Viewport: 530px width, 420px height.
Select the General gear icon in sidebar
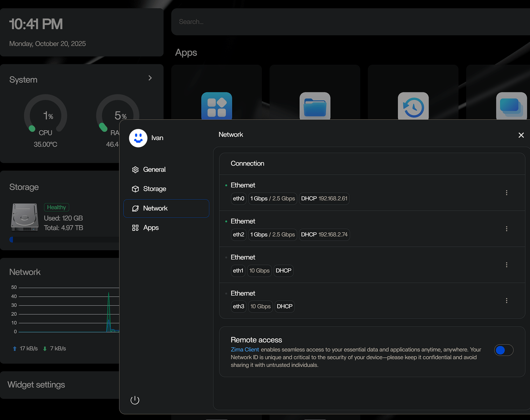click(135, 169)
